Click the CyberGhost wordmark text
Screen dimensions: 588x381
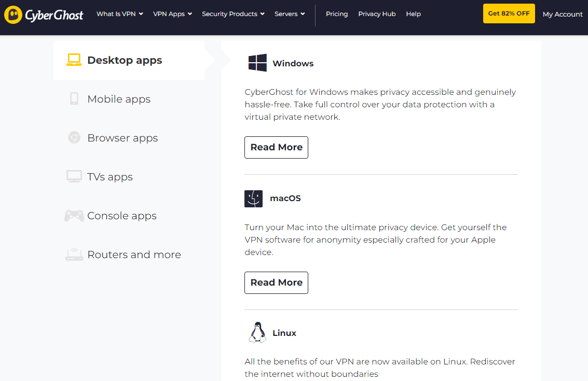pos(54,16)
